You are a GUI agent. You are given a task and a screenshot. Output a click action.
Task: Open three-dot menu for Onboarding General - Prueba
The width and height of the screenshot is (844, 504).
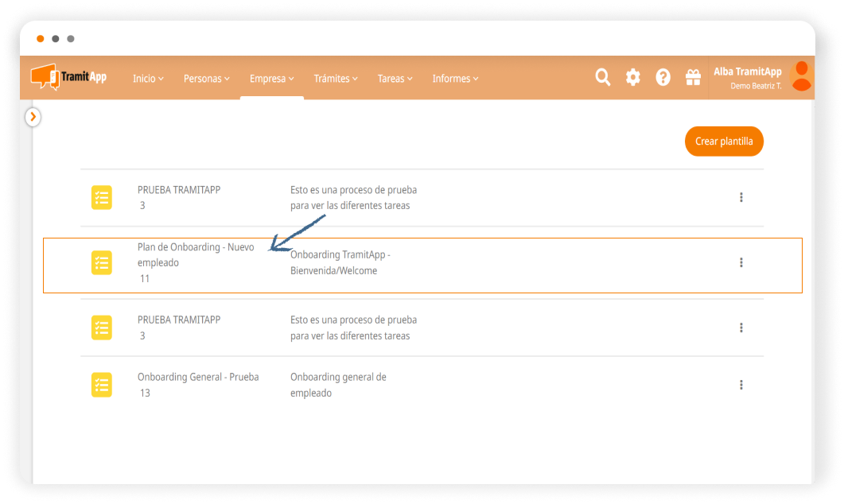(x=741, y=385)
